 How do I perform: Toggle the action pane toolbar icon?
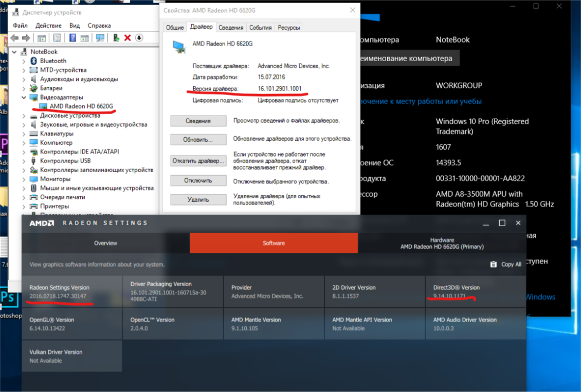[x=85, y=38]
